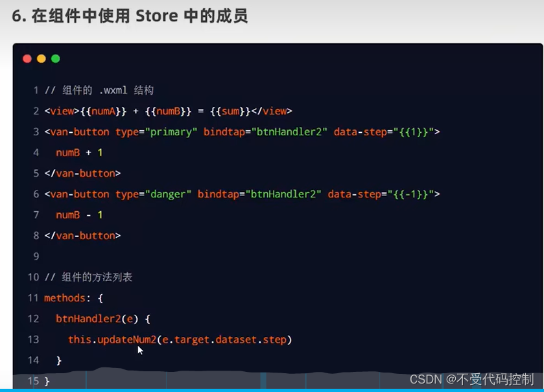Click the red dot on code window
Image resolution: width=544 pixels, height=392 pixels.
click(x=27, y=59)
